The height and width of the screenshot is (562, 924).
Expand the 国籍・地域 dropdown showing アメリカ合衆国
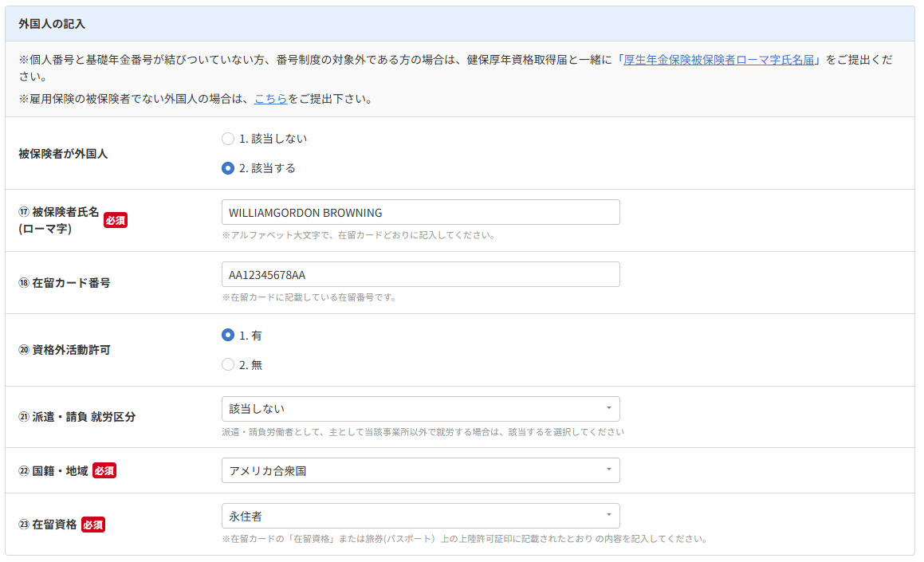420,470
